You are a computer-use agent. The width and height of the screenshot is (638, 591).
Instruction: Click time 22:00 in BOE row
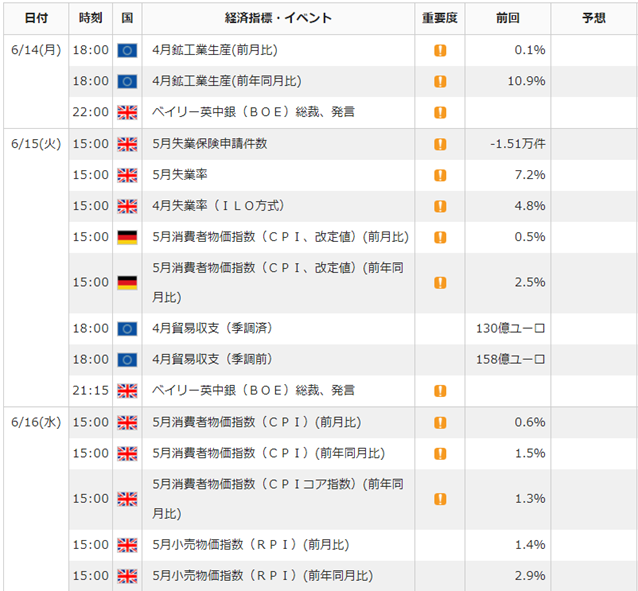(91, 112)
